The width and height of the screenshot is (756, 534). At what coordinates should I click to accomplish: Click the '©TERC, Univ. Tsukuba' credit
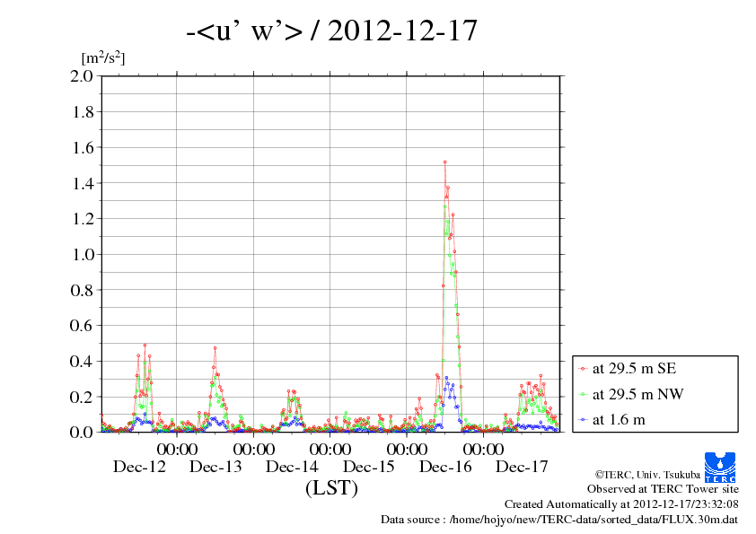(647, 475)
